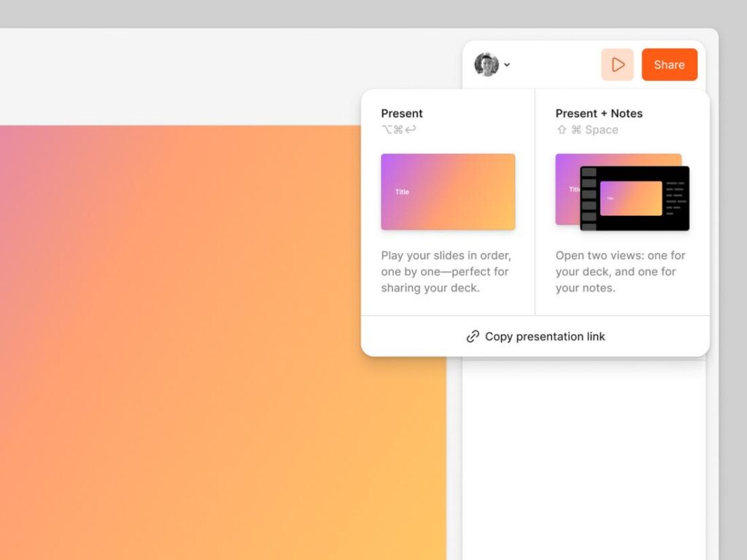Click the 'Open two views' description text
The width and height of the screenshot is (747, 560).
(620, 271)
